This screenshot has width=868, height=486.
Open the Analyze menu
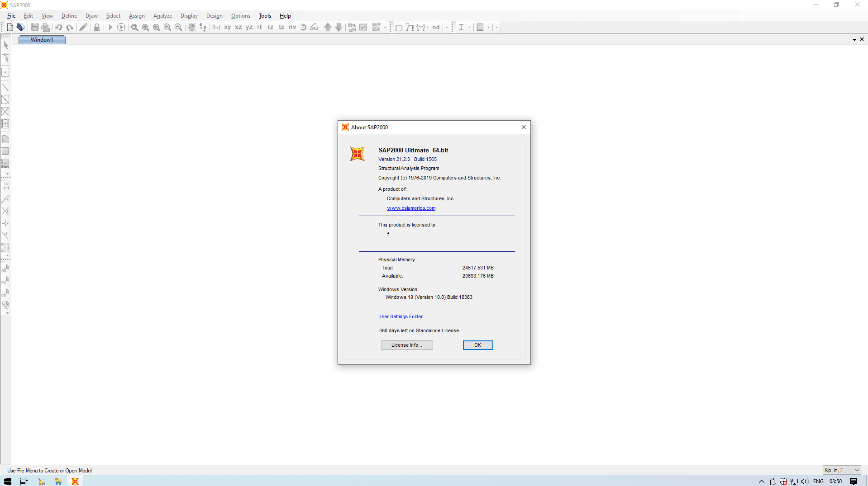click(x=162, y=16)
